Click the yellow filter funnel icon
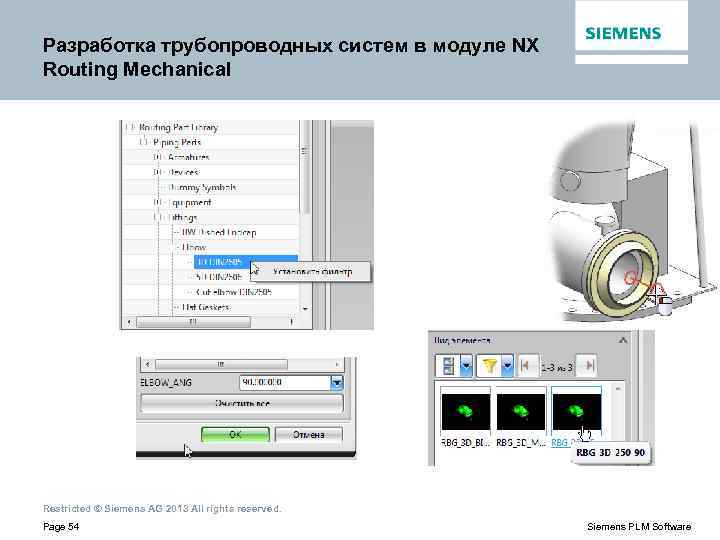 click(x=489, y=366)
